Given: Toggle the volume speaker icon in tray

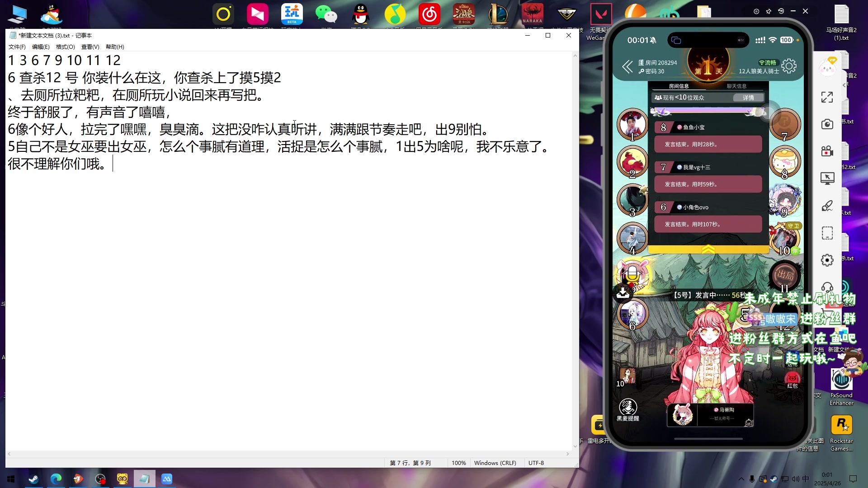Looking at the screenshot, I should (795, 479).
